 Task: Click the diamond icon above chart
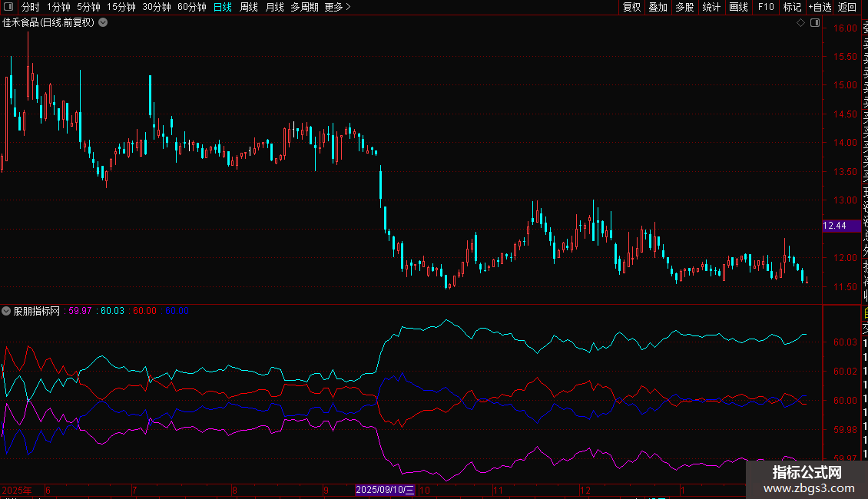(x=800, y=23)
